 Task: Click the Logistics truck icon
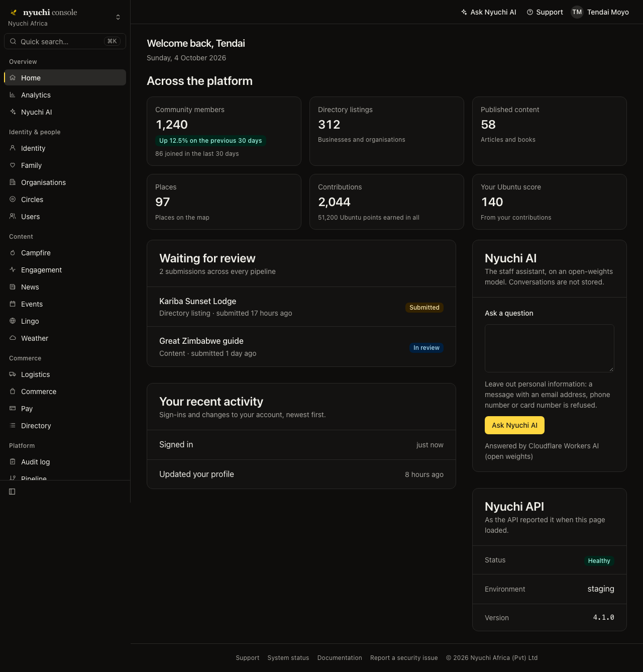pyautogui.click(x=13, y=374)
